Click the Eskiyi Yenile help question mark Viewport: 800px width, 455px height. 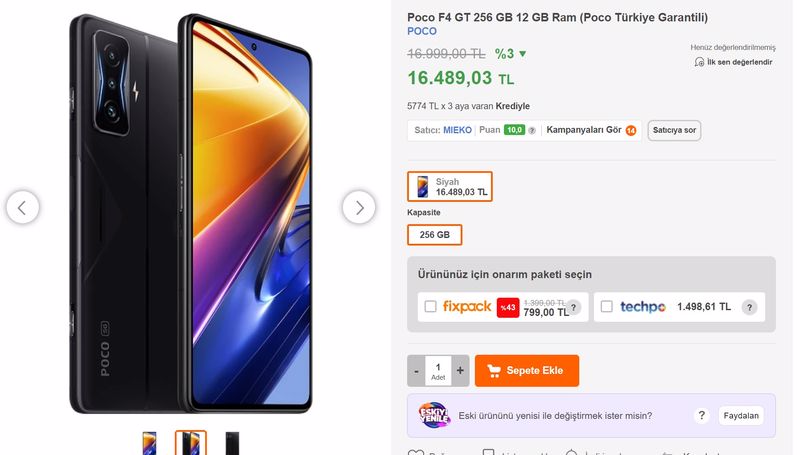[x=702, y=415]
